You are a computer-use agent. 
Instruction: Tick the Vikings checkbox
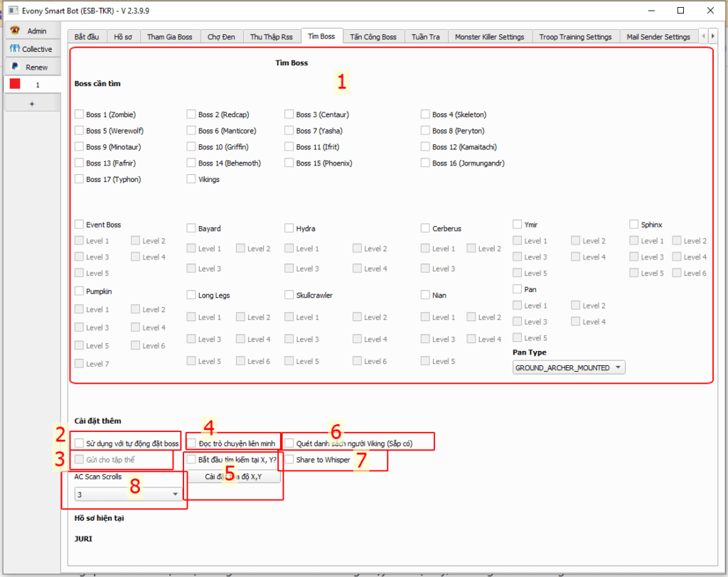click(191, 180)
